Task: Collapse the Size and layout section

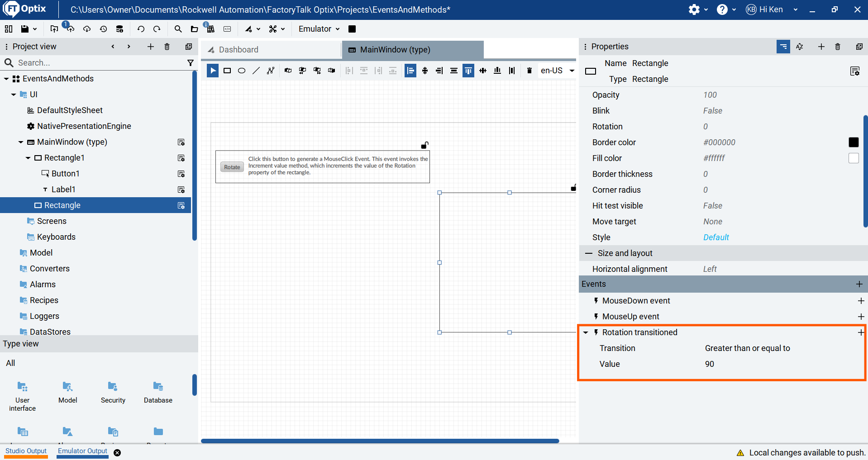Action: pyautogui.click(x=589, y=253)
